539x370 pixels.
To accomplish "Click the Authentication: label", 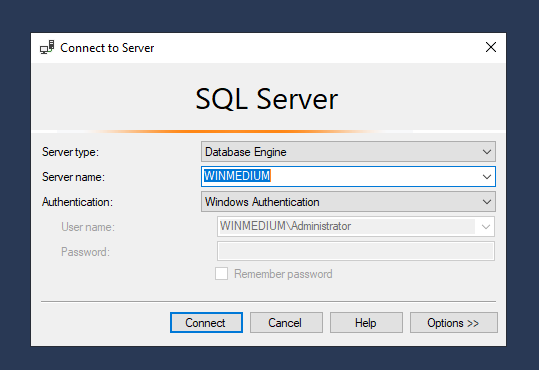I will tap(77, 202).
